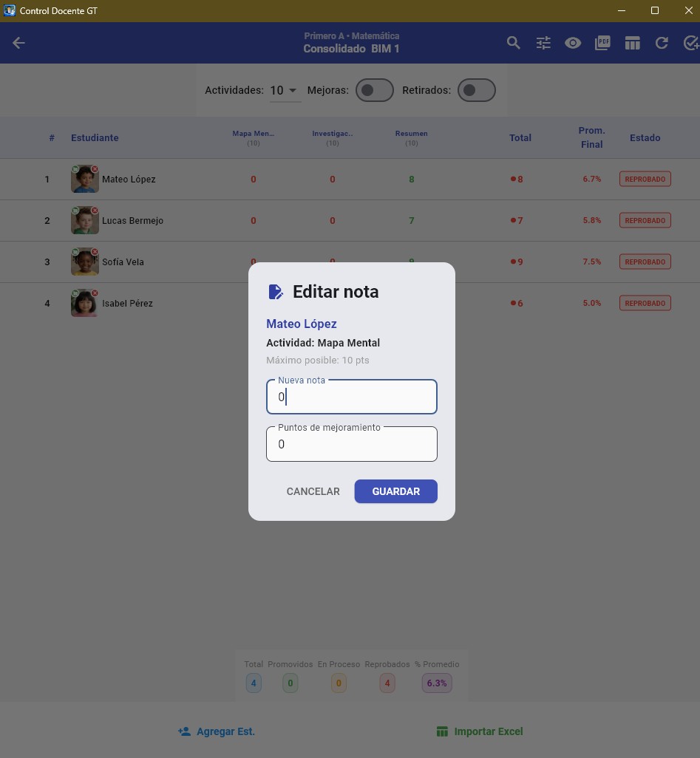
Task: Select Lucas Bermejo's Mapa Mental score 0
Action: (x=254, y=220)
